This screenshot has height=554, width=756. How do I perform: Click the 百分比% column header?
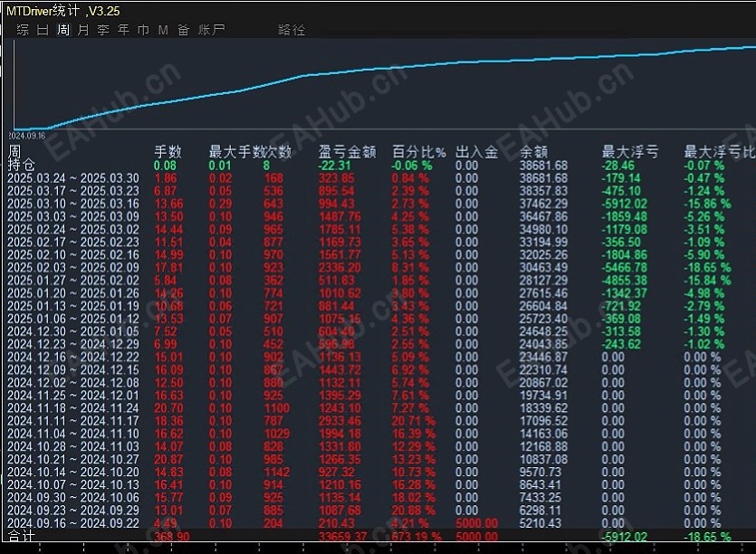pos(419,152)
